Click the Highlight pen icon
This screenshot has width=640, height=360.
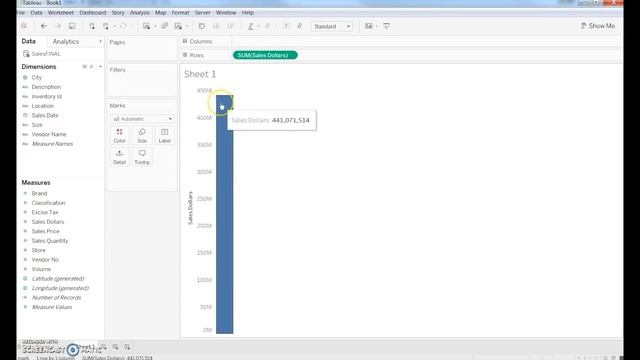coord(251,26)
